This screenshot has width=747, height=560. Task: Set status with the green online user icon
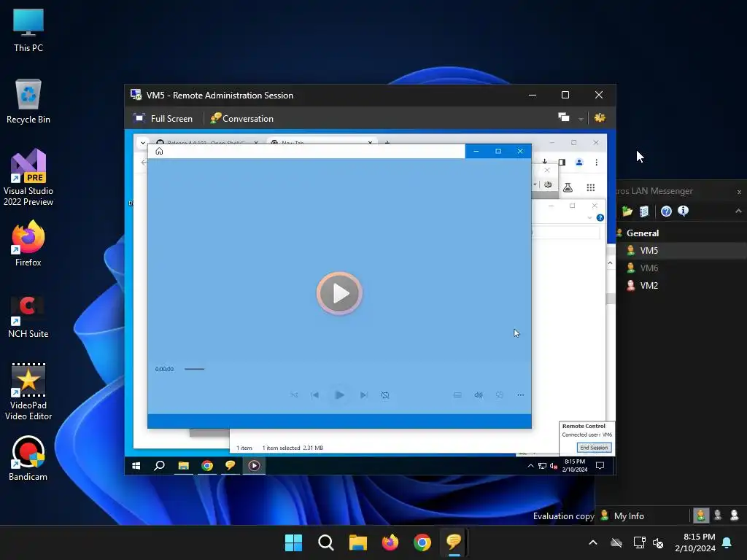[701, 516]
